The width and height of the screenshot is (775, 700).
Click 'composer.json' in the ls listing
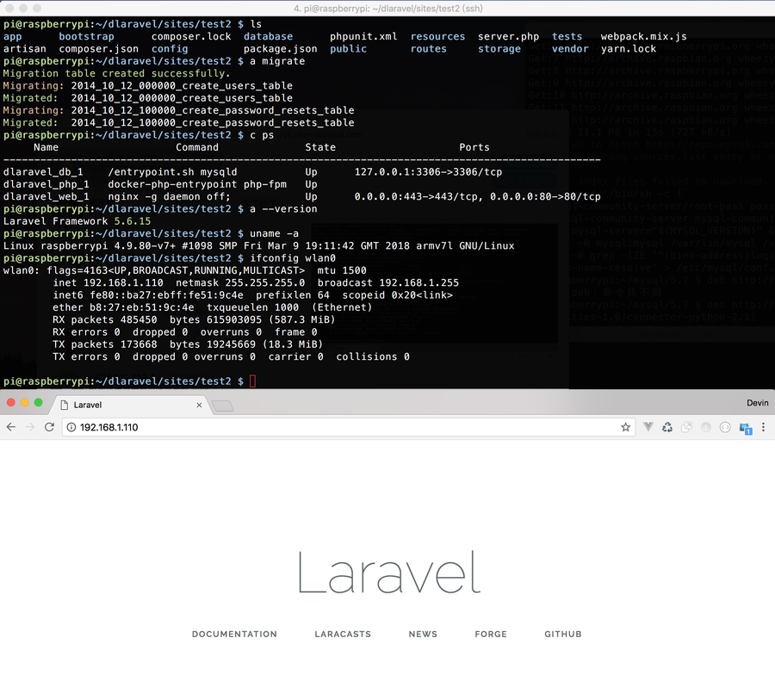pyautogui.click(x=99, y=49)
